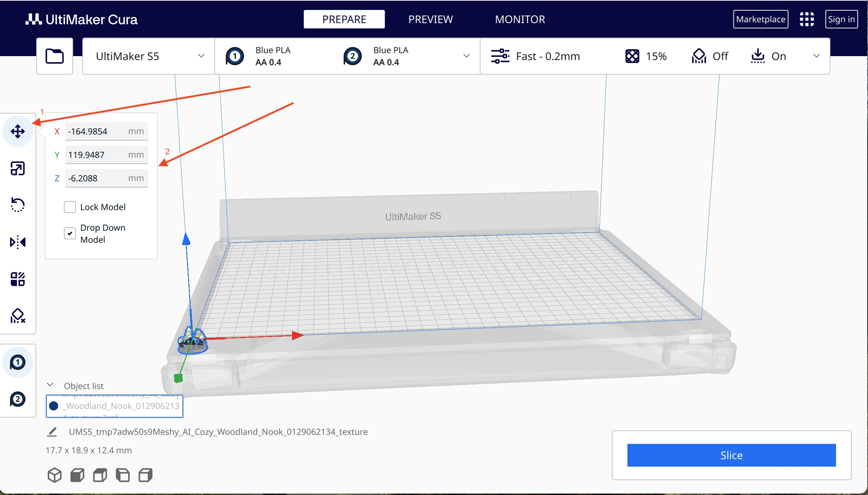Click the open file folder icon
This screenshot has height=495, width=868.
(x=55, y=56)
